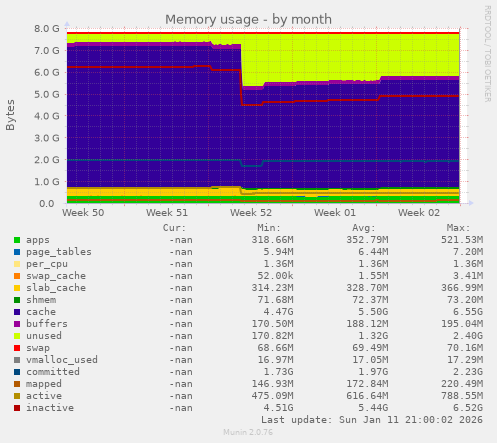Click the active max value 788.55M
This screenshot has width=497, height=443.
[462, 396]
